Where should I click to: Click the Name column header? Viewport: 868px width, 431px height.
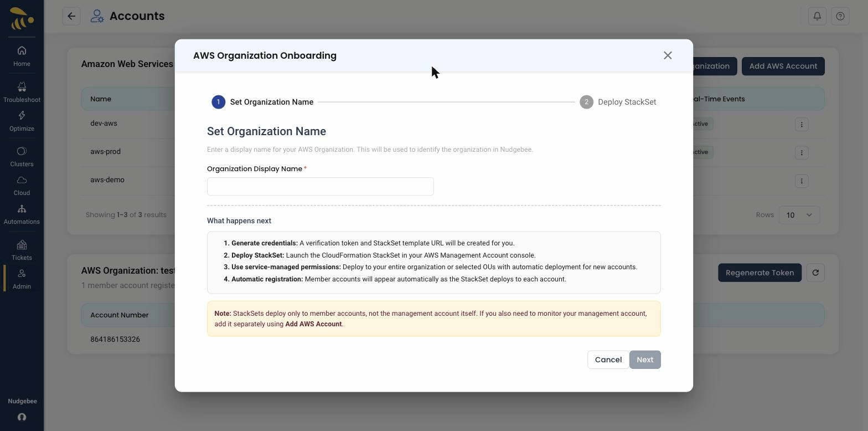point(101,99)
